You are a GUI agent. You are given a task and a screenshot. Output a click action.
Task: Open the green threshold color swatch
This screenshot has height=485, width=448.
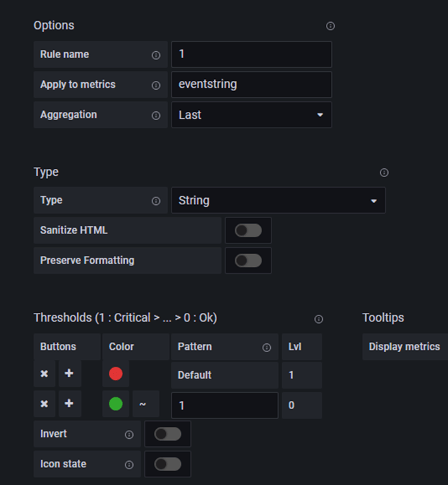[116, 405]
